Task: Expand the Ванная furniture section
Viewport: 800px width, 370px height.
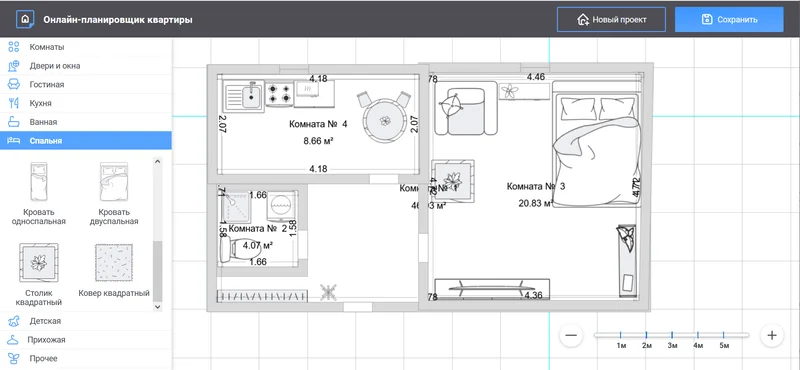Action: (86, 122)
